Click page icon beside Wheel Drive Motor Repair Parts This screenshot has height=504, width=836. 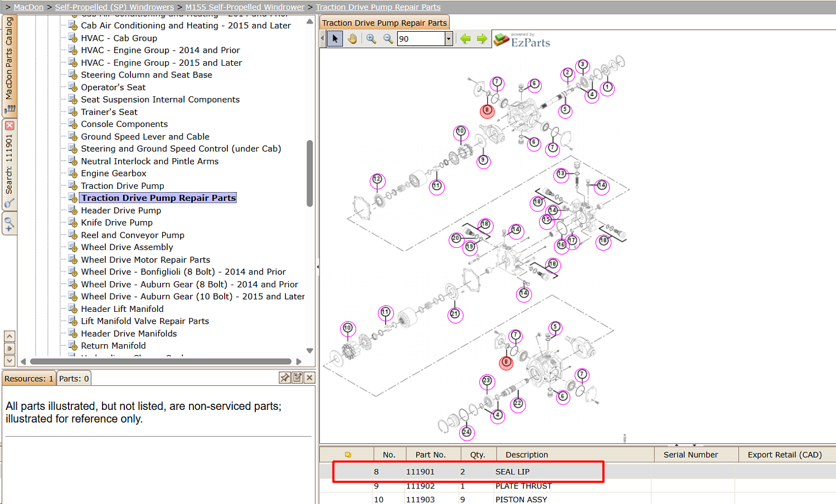coord(72,259)
